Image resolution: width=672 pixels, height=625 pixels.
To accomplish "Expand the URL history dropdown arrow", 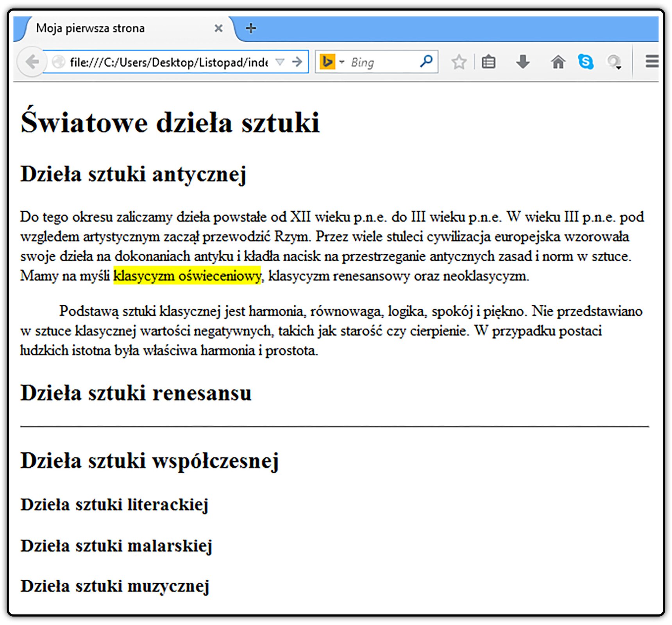I will tap(280, 62).
